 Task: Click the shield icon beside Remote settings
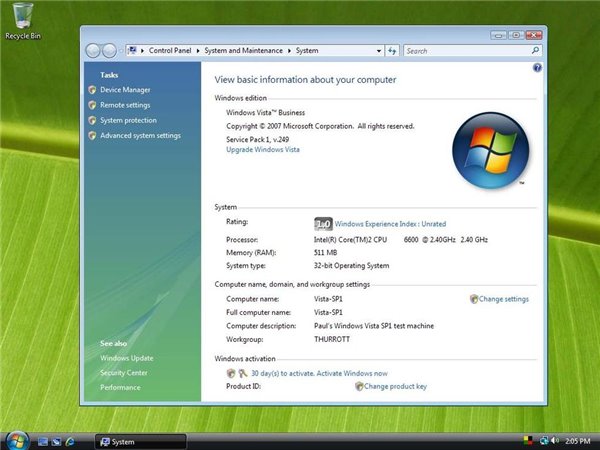click(92, 105)
